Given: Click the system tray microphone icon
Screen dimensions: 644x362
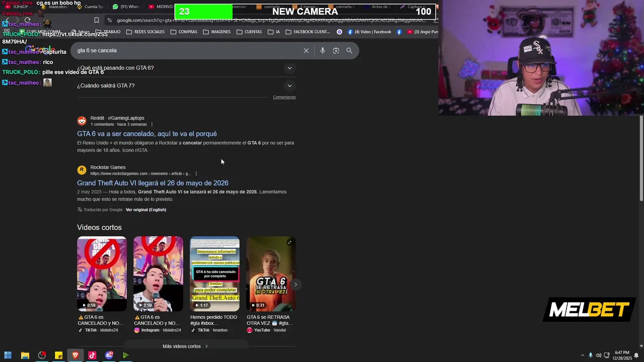Looking at the screenshot, I should (x=591, y=355).
